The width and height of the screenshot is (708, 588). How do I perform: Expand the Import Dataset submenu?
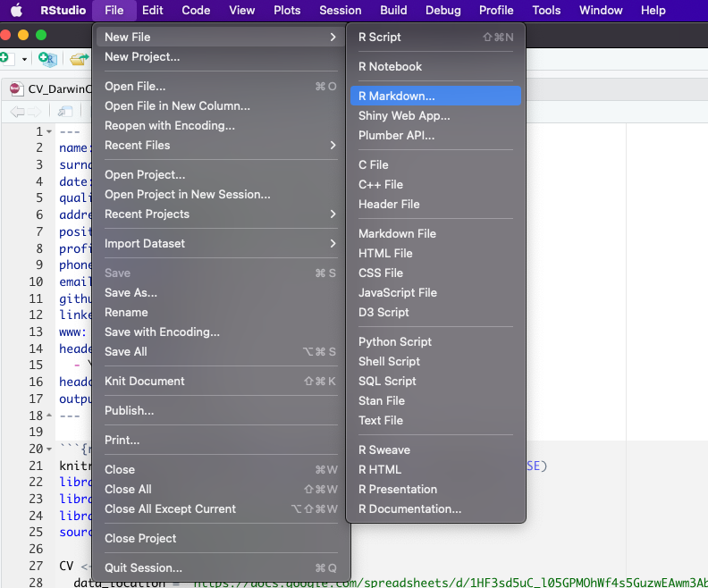click(x=221, y=244)
